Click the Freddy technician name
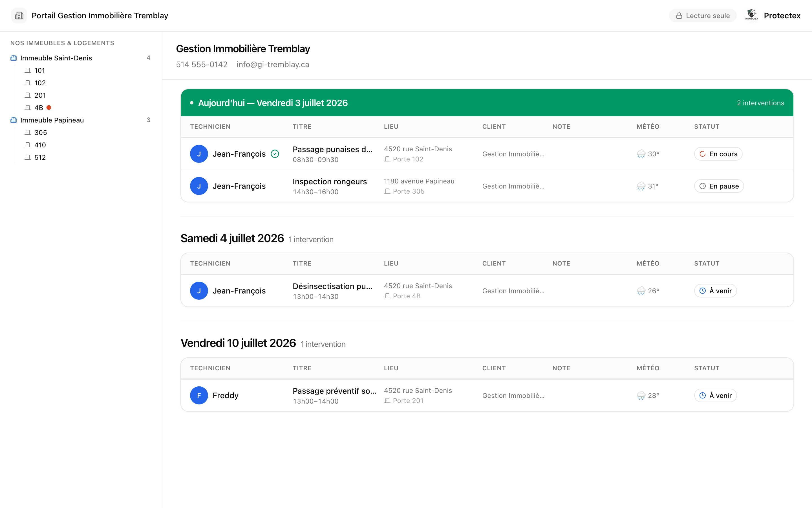This screenshot has width=812, height=508. [226, 395]
